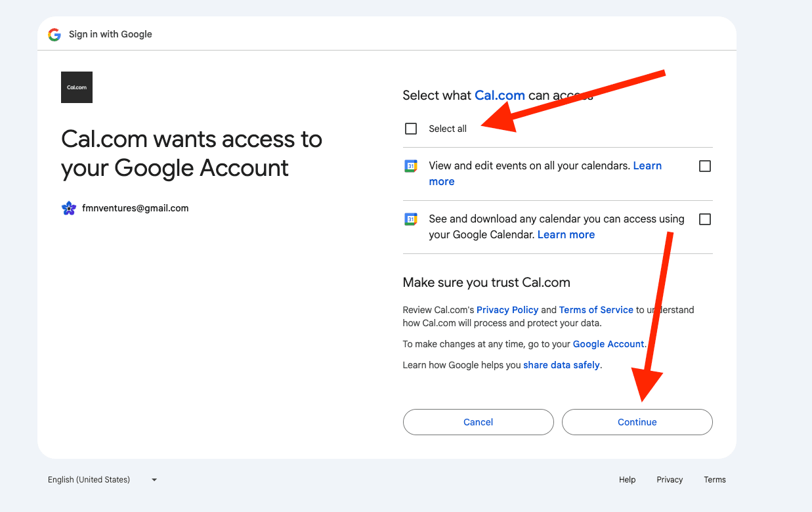Open Cal.com's Terms of Service

[595, 309]
